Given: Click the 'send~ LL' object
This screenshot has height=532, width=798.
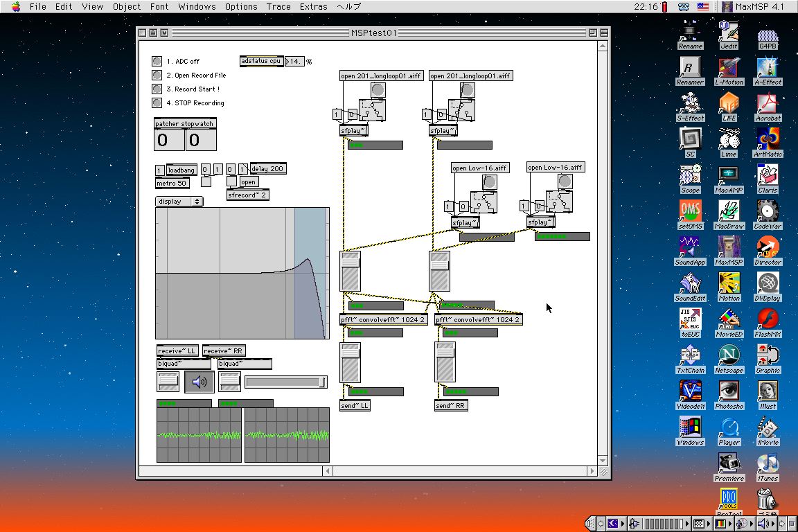Looking at the screenshot, I should pyautogui.click(x=355, y=405).
